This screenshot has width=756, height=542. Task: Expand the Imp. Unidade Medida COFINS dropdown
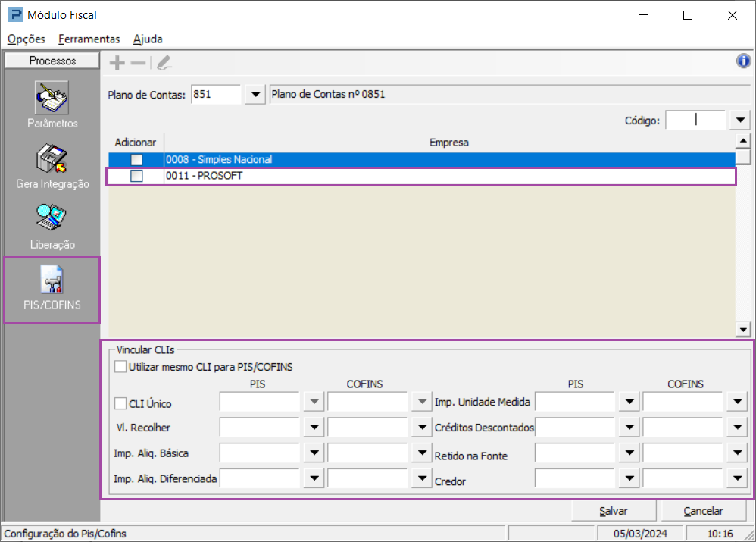[738, 402]
